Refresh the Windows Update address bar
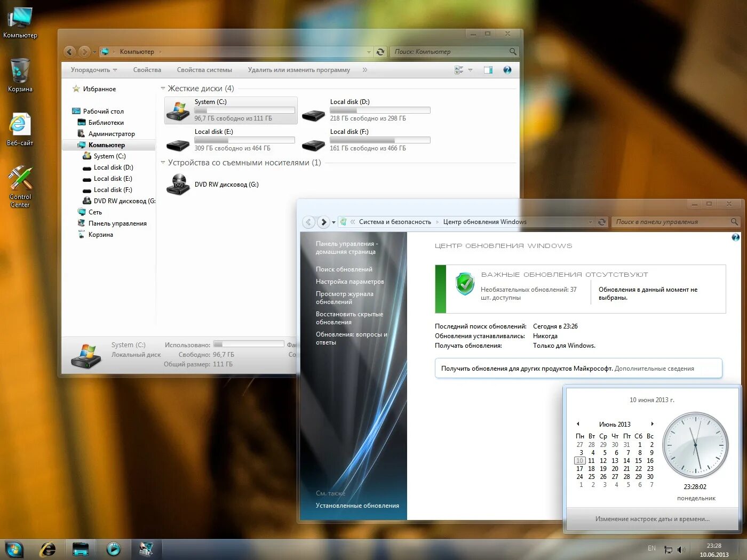The width and height of the screenshot is (747, 560). 602,222
